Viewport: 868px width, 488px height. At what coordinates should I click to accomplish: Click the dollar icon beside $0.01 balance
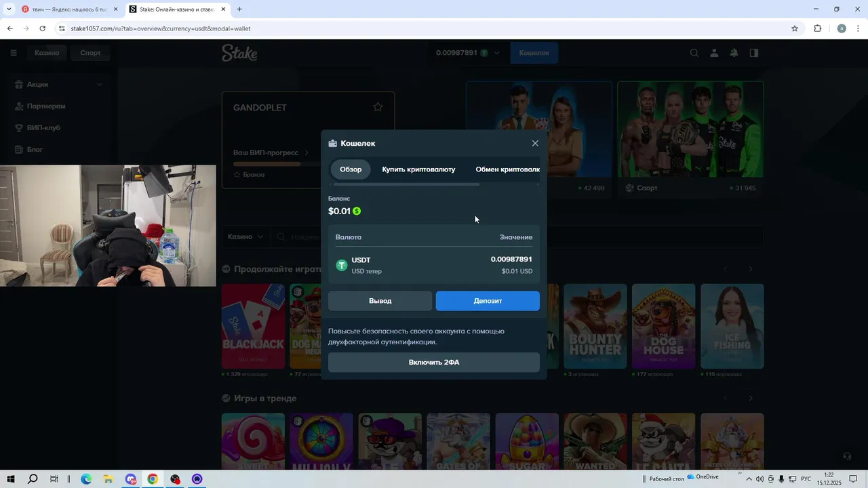[357, 211]
